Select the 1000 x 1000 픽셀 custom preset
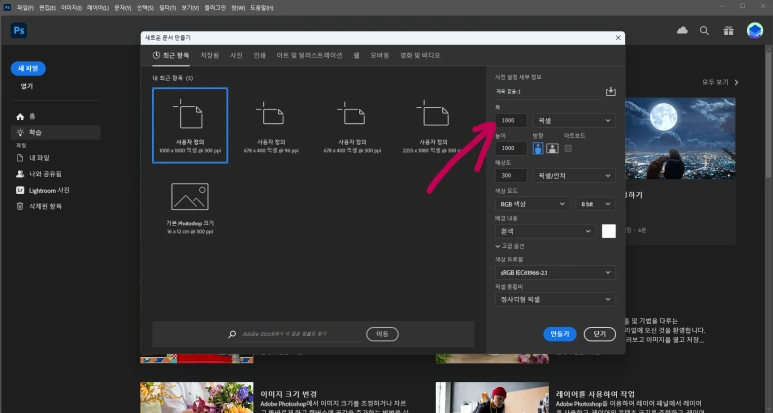Viewport: 773px width, 413px height. pyautogui.click(x=190, y=125)
